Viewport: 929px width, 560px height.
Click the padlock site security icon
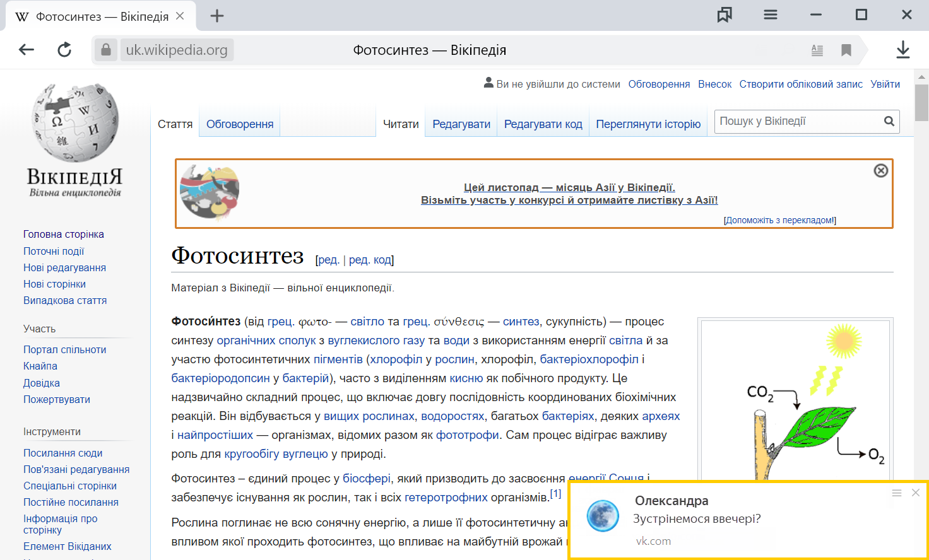(106, 50)
